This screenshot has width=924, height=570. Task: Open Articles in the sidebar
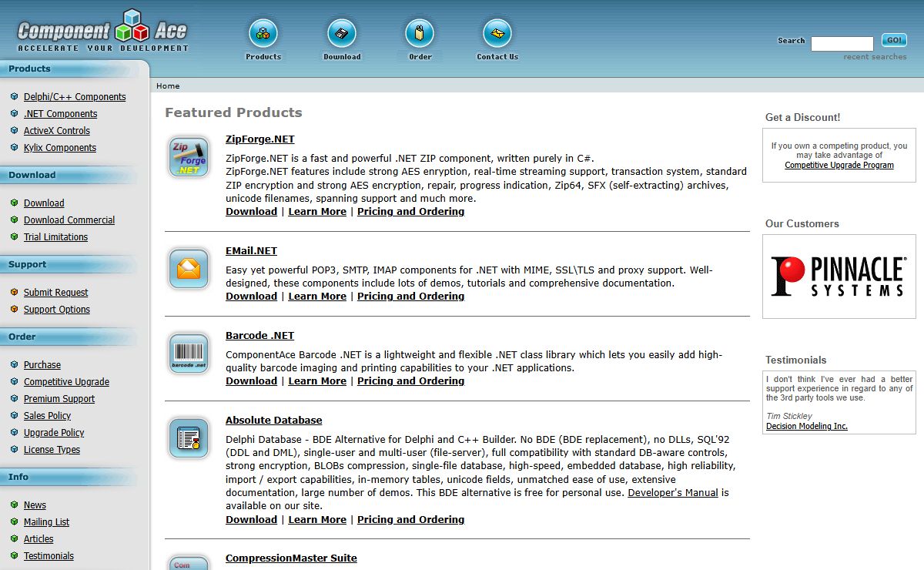click(x=38, y=539)
